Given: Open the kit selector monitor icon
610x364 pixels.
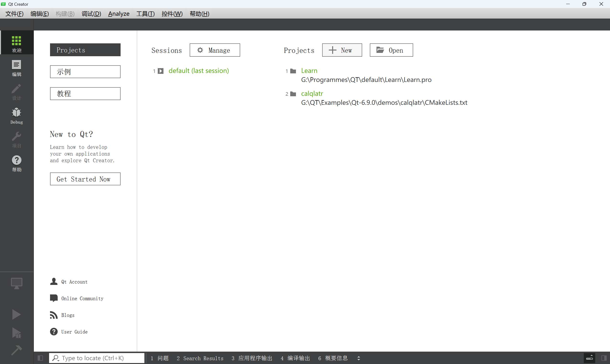Looking at the screenshot, I should click(x=17, y=283).
